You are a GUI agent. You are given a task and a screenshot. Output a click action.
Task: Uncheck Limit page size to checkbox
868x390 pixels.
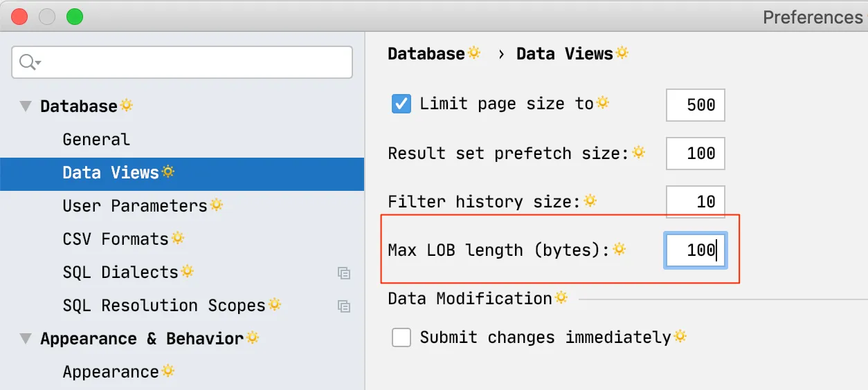[x=401, y=104]
